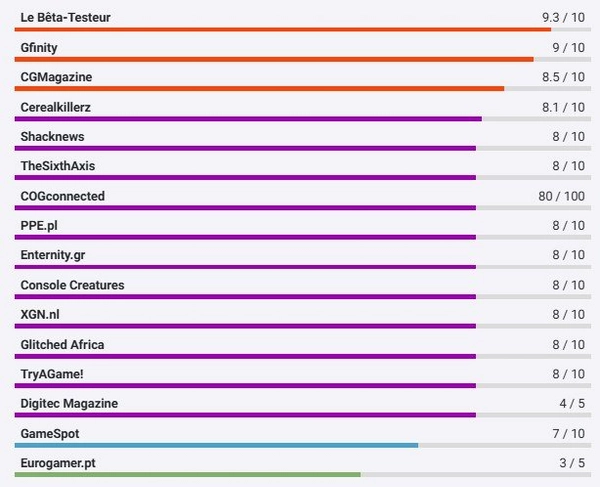The image size is (600, 487).
Task: Select the Glitched Africa review
Action: (x=62, y=345)
